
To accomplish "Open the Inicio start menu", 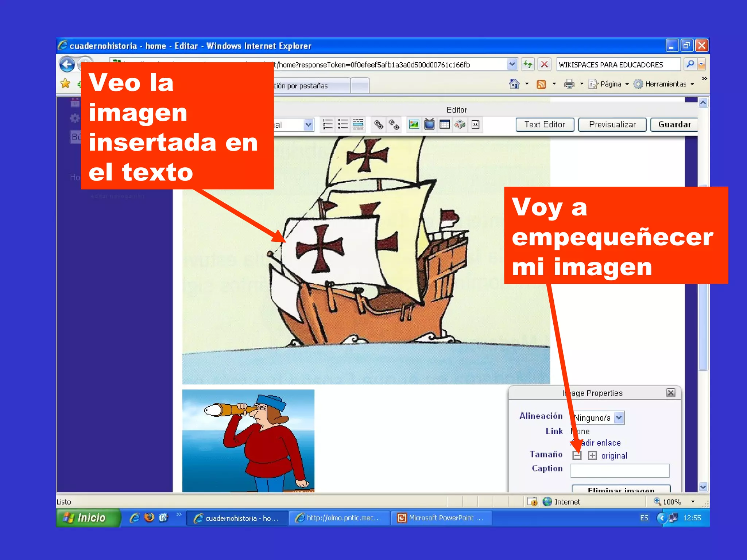I will pos(88,518).
